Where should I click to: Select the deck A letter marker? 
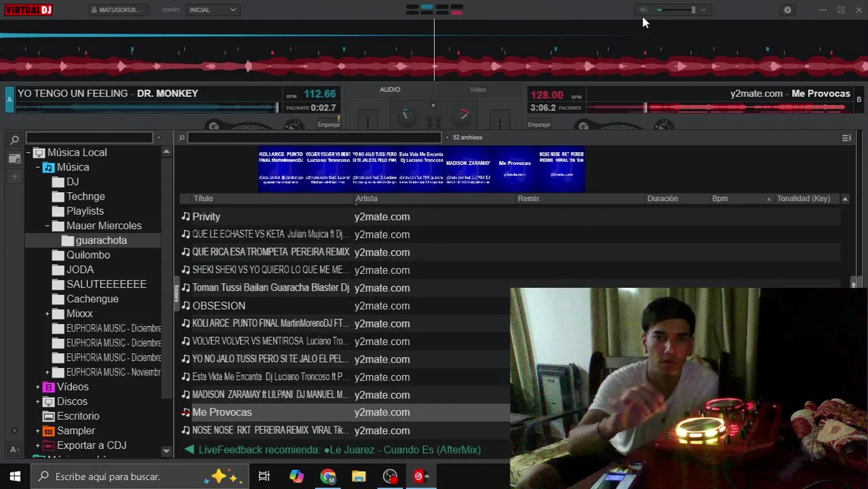click(x=10, y=99)
